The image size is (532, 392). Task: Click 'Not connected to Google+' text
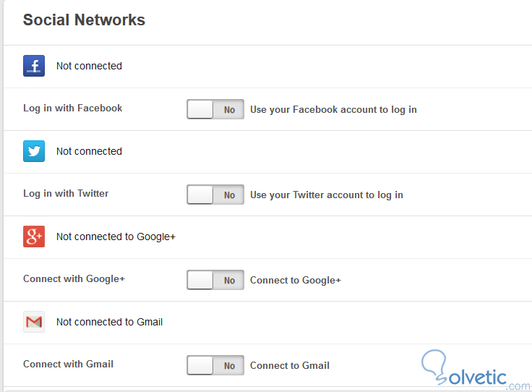click(x=116, y=237)
